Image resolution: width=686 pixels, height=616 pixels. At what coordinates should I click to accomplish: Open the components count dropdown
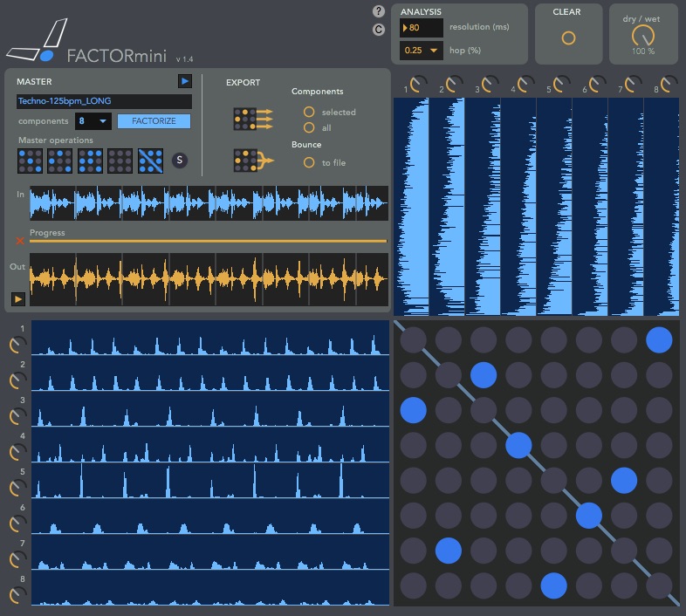coord(93,121)
